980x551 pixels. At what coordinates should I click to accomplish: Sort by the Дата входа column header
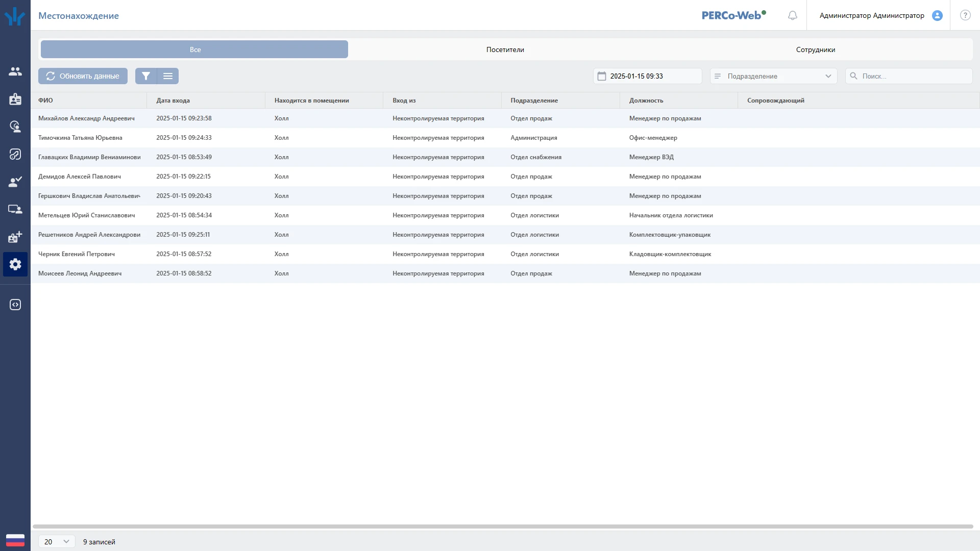173,101
